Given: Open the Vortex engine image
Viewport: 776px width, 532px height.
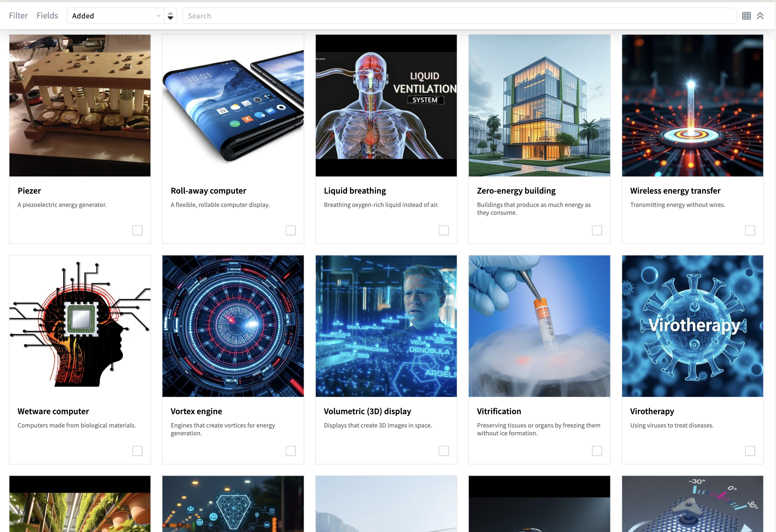Looking at the screenshot, I should (x=233, y=326).
